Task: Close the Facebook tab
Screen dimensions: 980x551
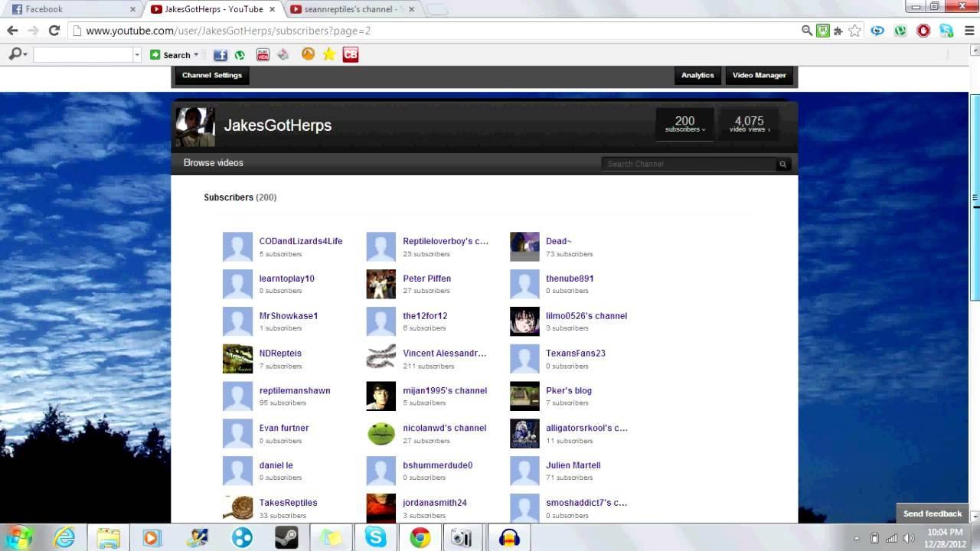Action: click(x=132, y=9)
